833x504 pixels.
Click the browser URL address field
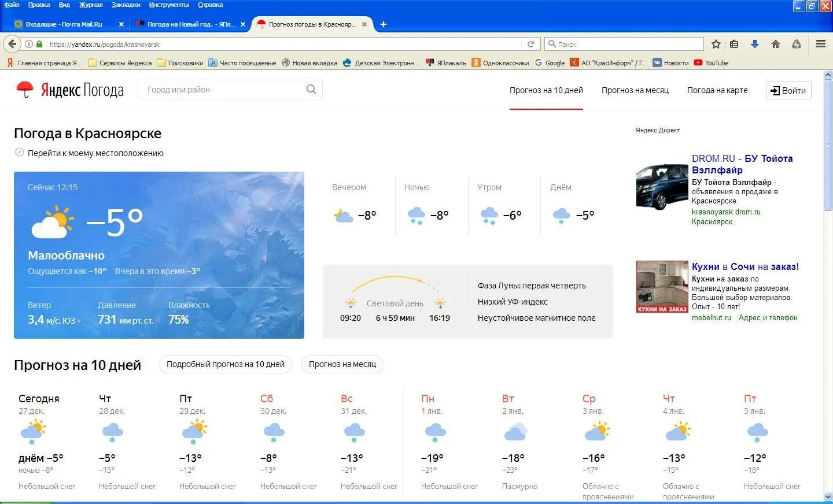tap(283, 44)
